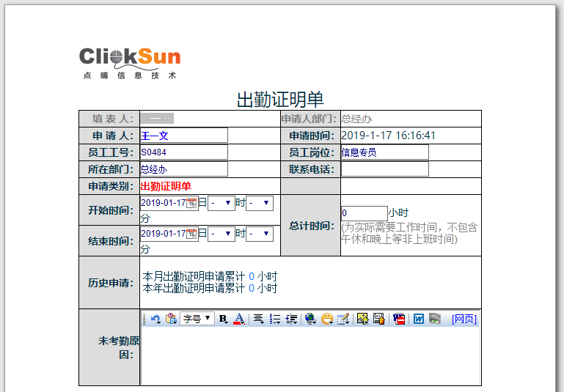
Task: Open the start date calendar picker
Action: pos(191,203)
